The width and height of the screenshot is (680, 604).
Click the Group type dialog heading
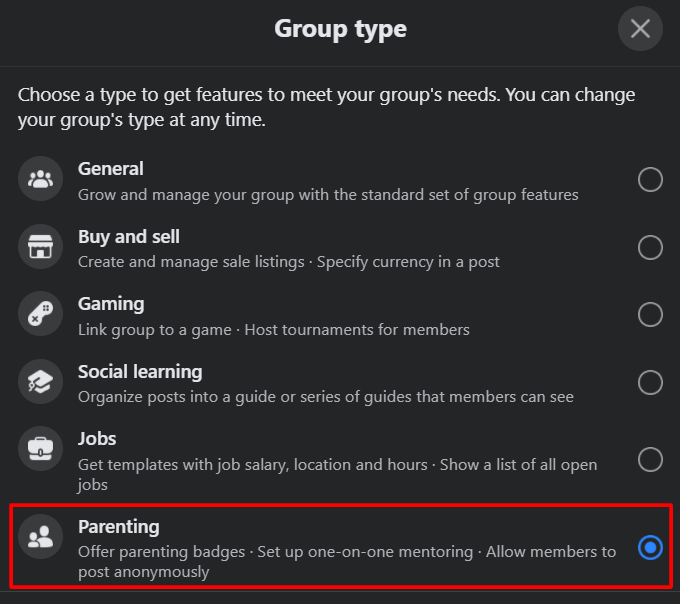coord(340,29)
